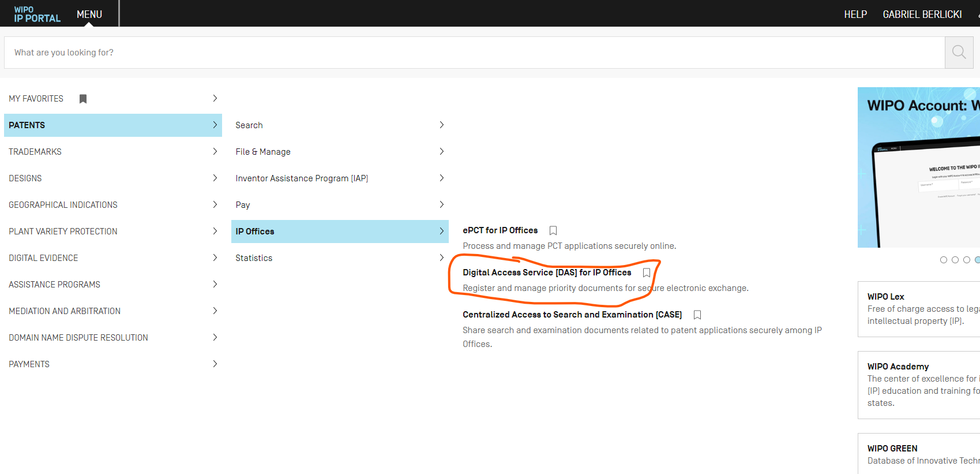Open the WIPO Lex card

918,308
